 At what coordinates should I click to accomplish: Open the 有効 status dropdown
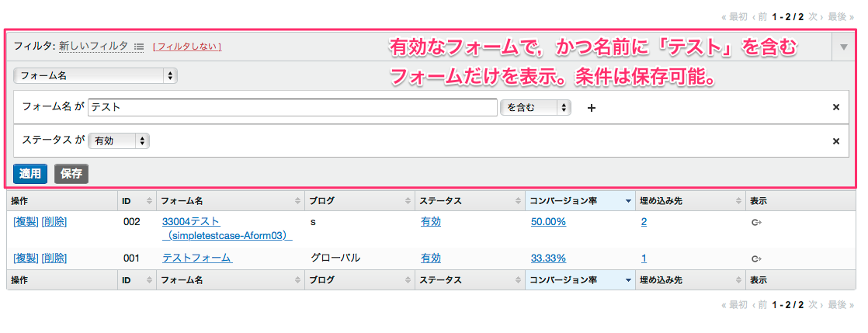(x=118, y=141)
